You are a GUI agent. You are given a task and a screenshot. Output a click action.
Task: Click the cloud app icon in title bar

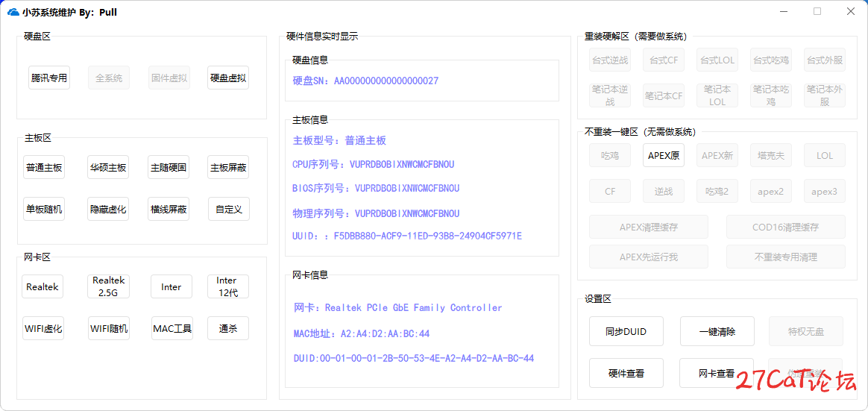pos(13,12)
